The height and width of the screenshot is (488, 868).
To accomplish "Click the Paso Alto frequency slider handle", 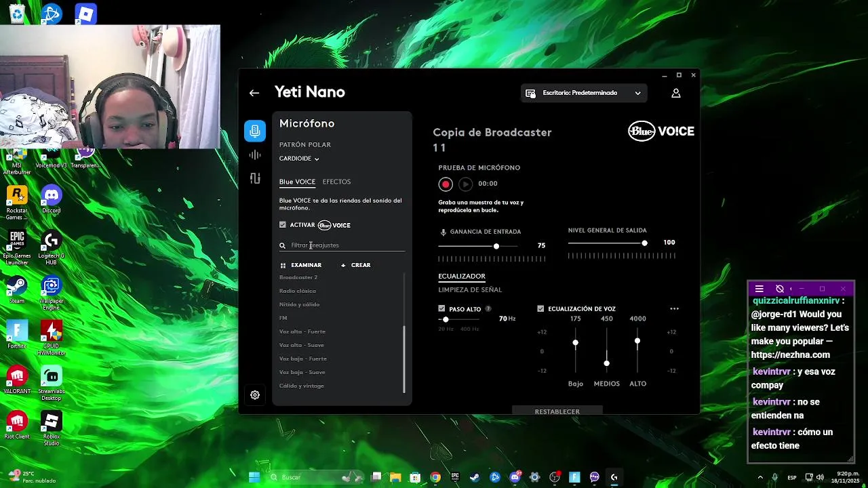I will 446,319.
